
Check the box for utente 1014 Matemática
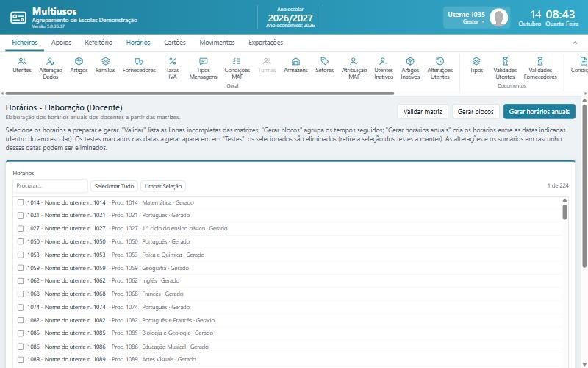21,202
